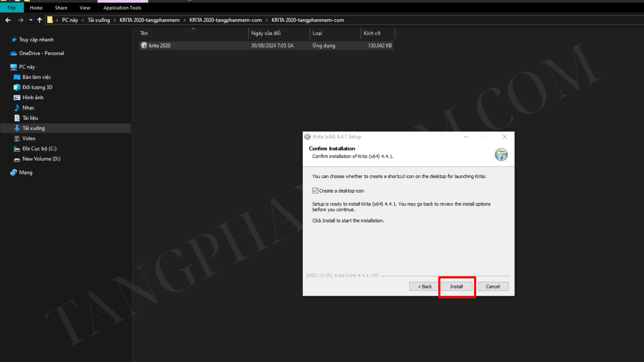Viewport: 644px width, 362px height.
Task: Open the View ribbon tab
Action: (x=85, y=8)
